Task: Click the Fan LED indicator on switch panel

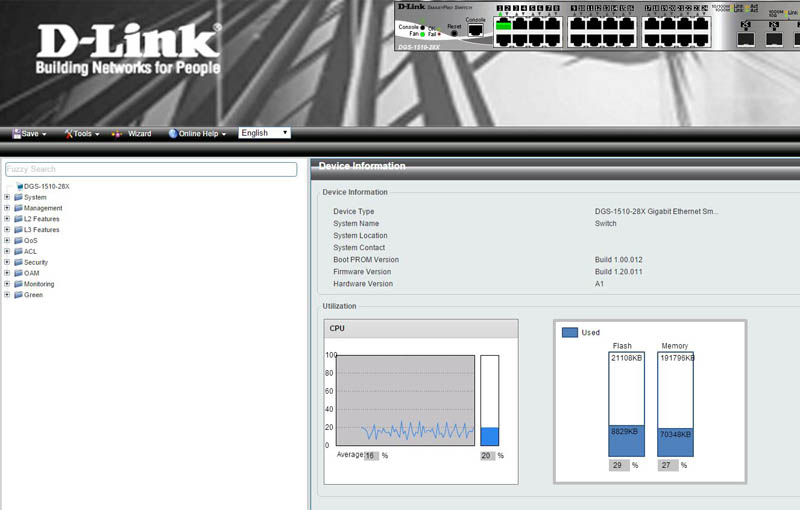Action: tap(422, 34)
